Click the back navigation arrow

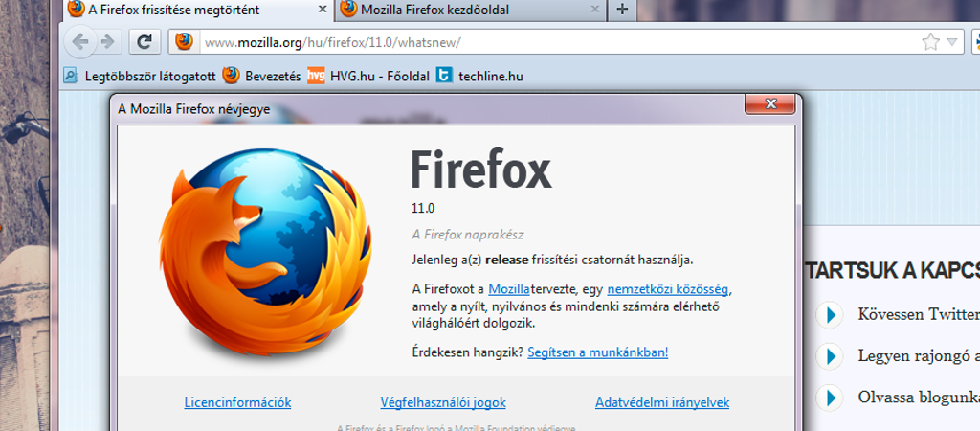(80, 42)
